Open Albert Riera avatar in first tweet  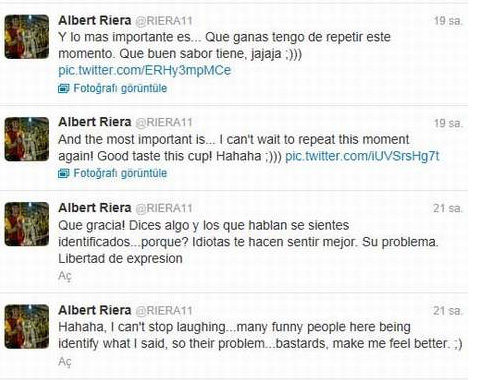(x=27, y=37)
